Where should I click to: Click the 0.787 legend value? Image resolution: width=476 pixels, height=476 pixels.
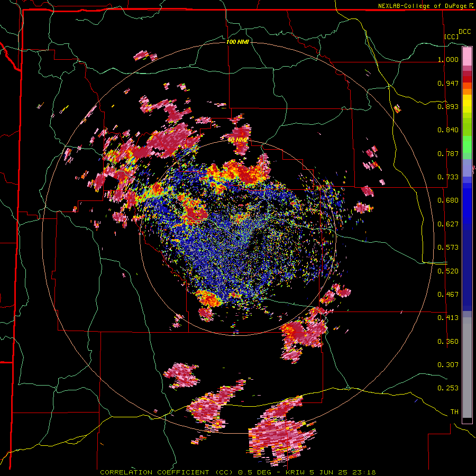point(448,153)
